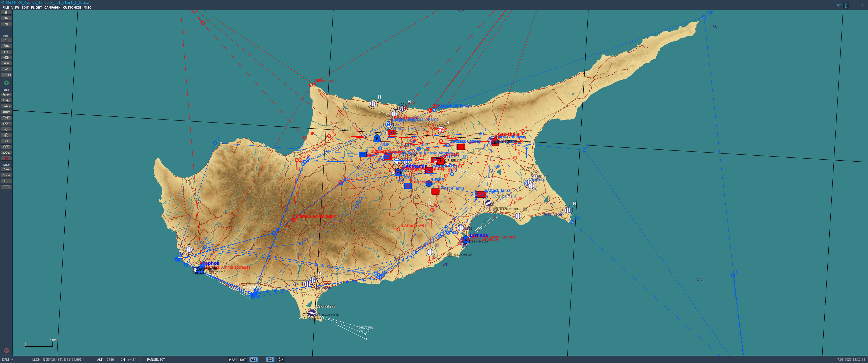Select the helicopter group tool
The width and height of the screenshot is (868, 363).
click(6, 100)
